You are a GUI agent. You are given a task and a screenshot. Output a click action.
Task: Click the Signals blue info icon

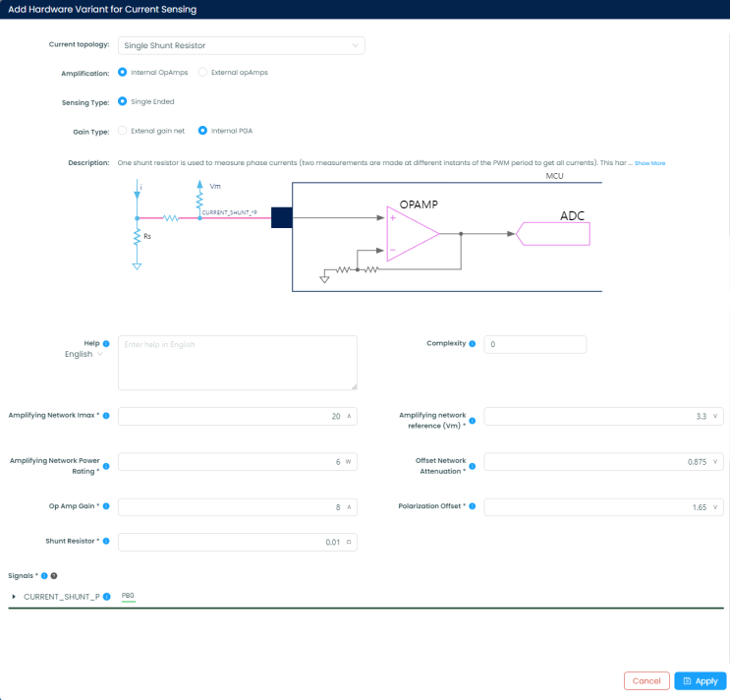pyautogui.click(x=44, y=576)
